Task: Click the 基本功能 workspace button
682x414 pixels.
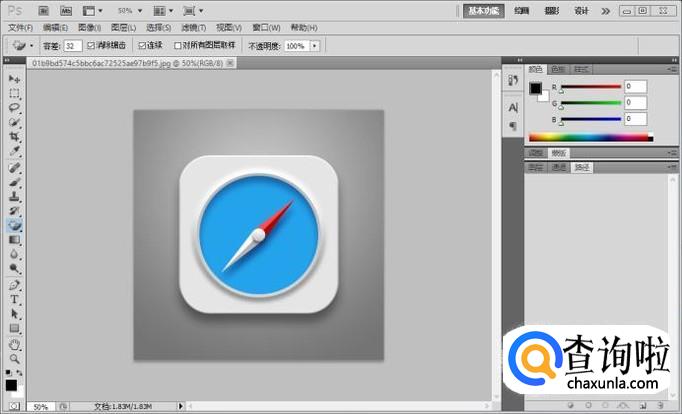Action: tap(484, 11)
